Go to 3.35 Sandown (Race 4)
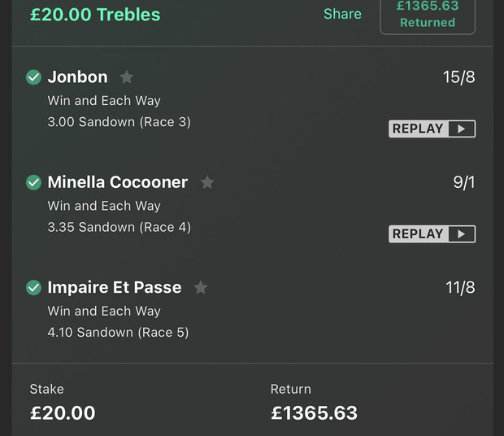The image size is (504, 436). tap(119, 227)
